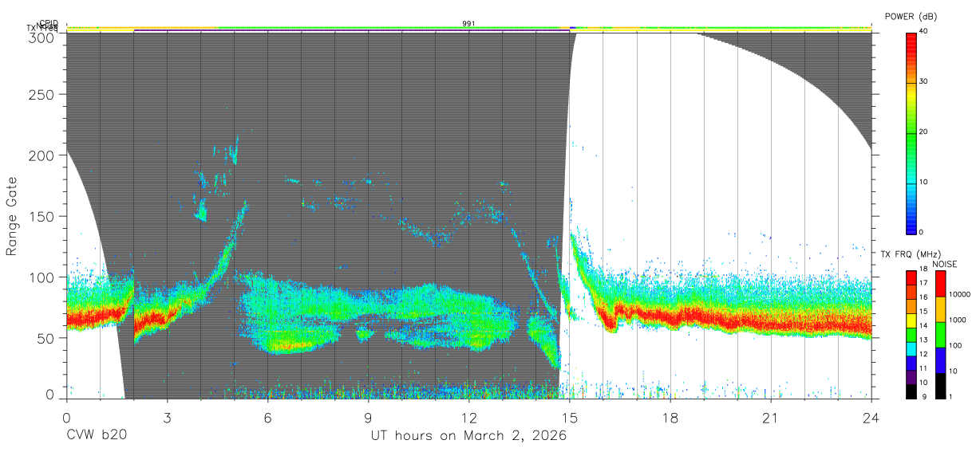The image size is (980, 452).
Task: Click the 300 tick label on y-axis
Action: coord(43,37)
